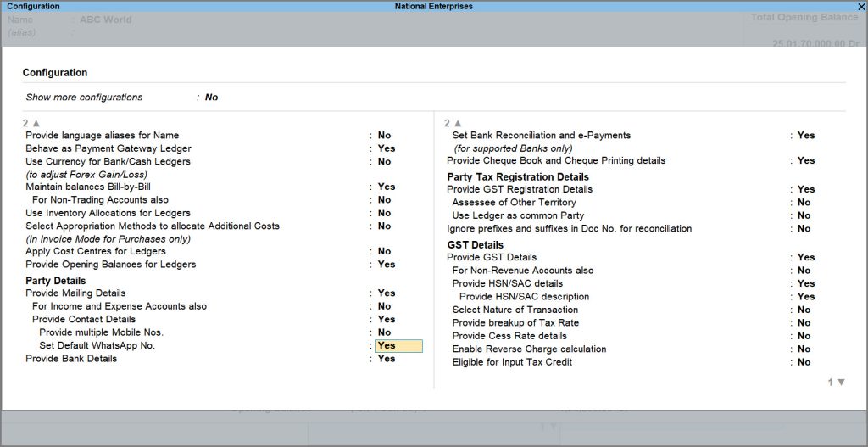Click ABC World name in background window
Image resolution: width=868 pixels, height=447 pixels.
(106, 20)
